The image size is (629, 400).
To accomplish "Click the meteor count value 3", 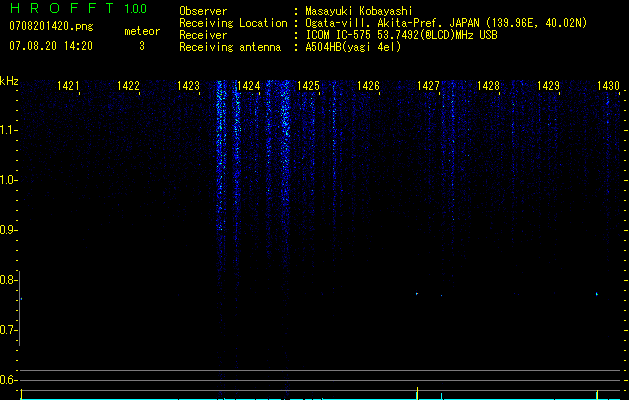I will coord(142,46).
